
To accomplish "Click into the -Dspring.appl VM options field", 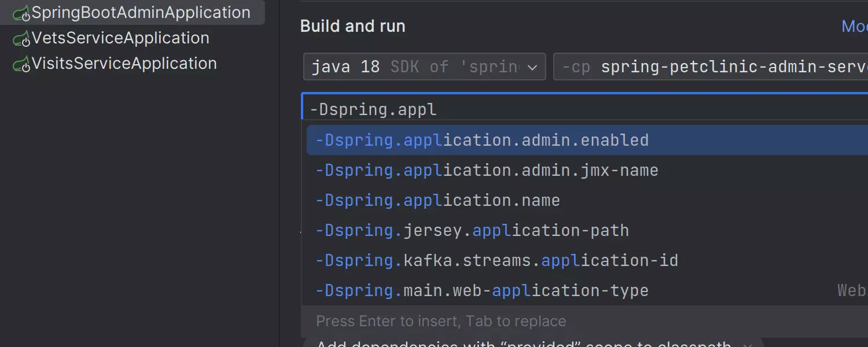I will (579, 109).
